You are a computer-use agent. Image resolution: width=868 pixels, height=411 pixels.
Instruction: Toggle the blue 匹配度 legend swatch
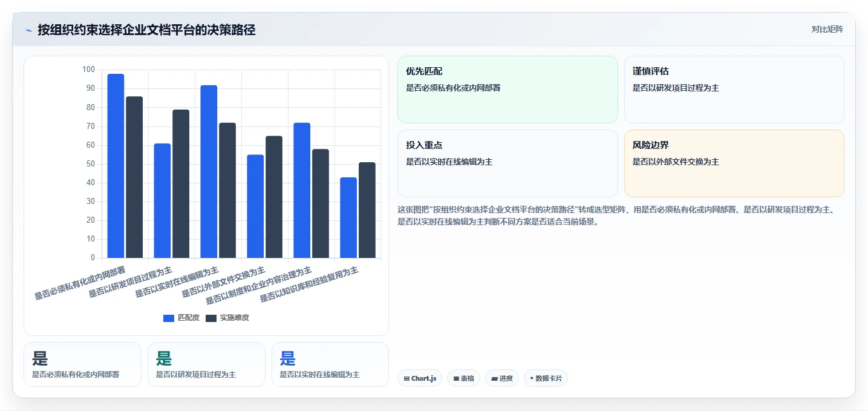point(169,318)
